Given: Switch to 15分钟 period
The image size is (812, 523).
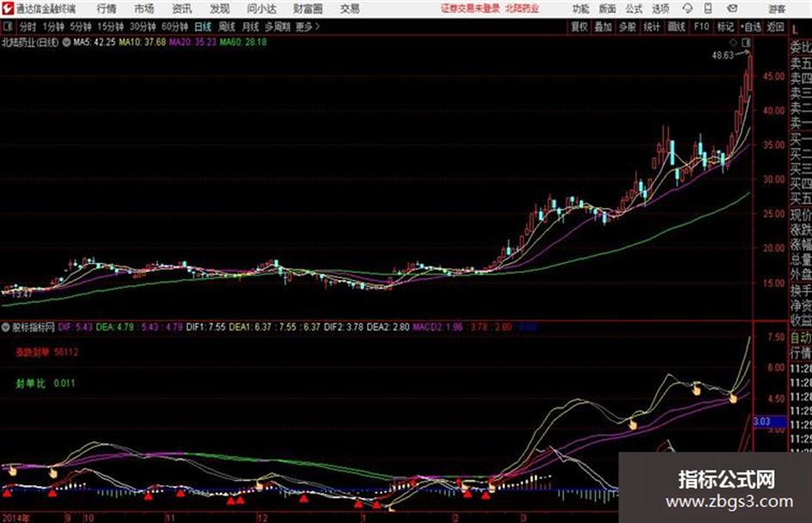Looking at the screenshot, I should click(110, 27).
